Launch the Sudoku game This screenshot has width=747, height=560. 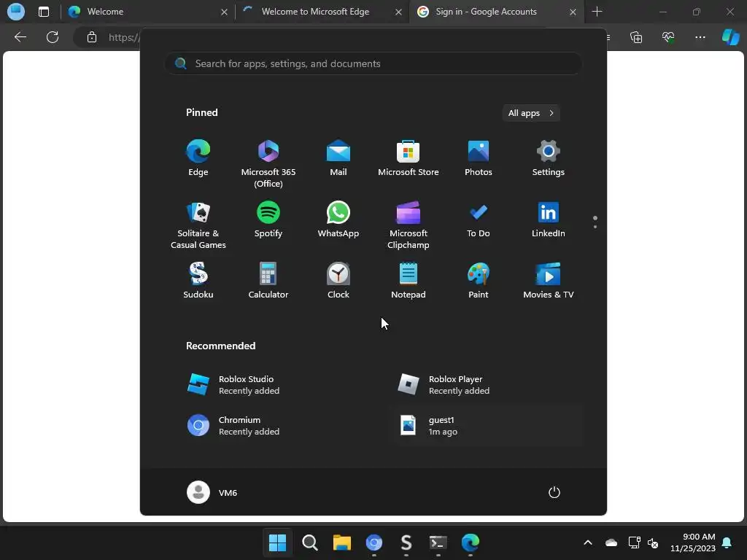point(198,281)
